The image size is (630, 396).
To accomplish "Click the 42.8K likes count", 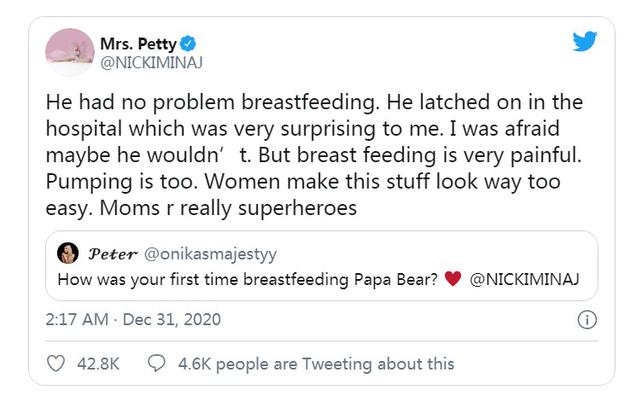I will (x=98, y=364).
